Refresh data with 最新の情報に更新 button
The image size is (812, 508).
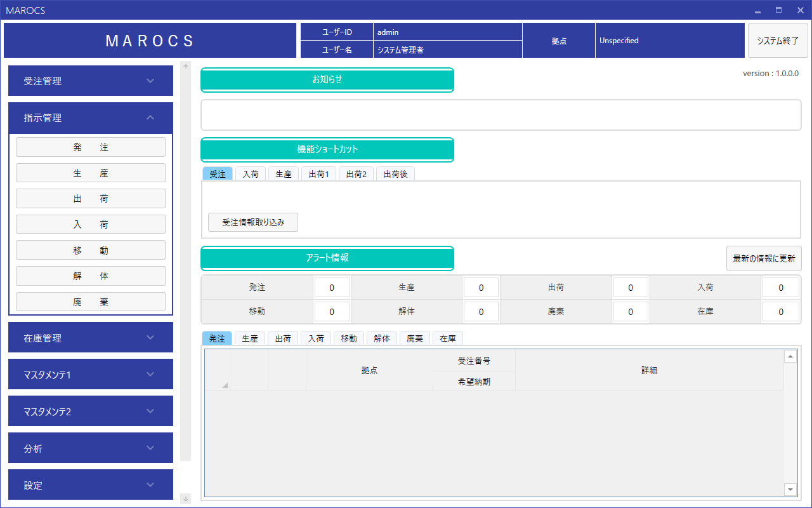(764, 258)
